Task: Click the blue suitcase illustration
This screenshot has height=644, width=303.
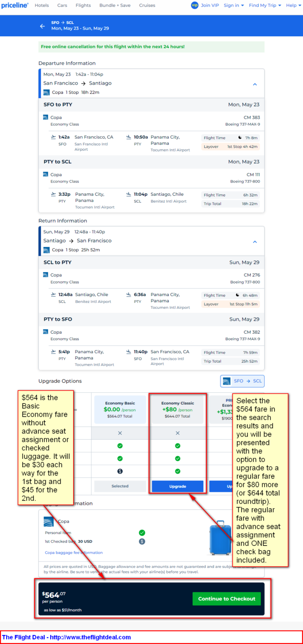Action: point(220,538)
